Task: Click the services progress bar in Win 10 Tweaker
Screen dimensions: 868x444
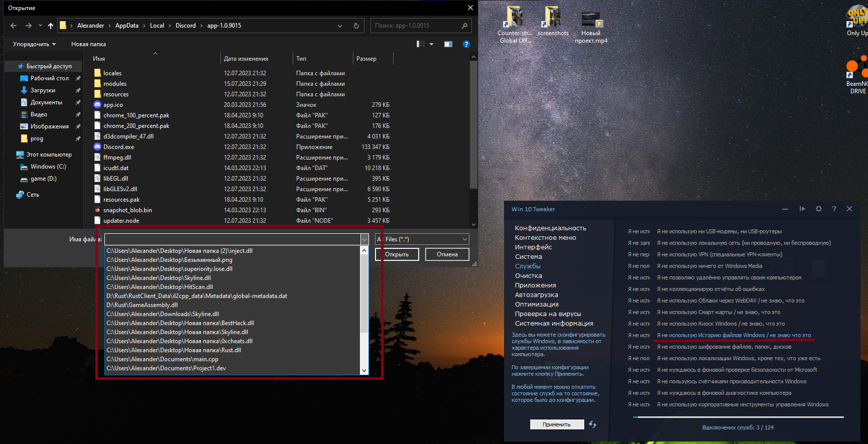Action: point(738,417)
